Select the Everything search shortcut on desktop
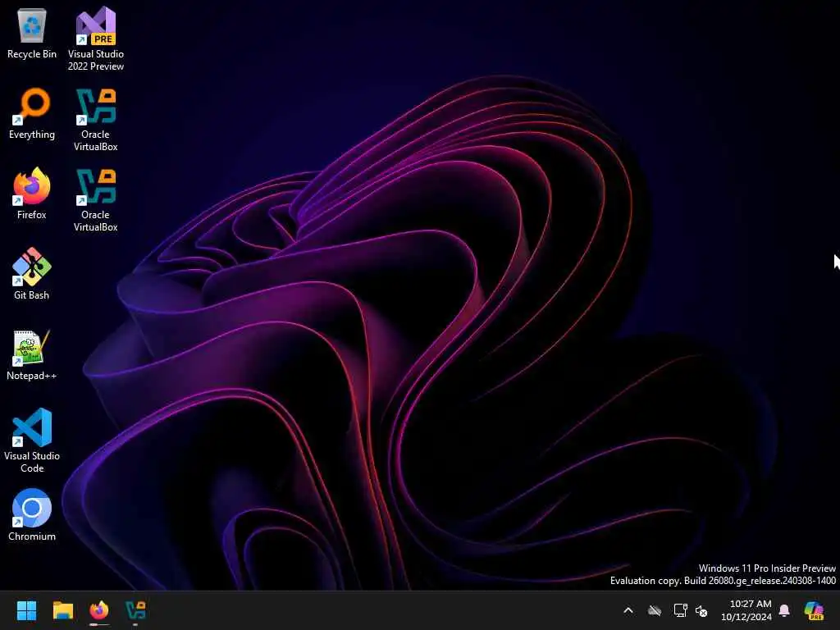840x630 pixels. (x=32, y=113)
